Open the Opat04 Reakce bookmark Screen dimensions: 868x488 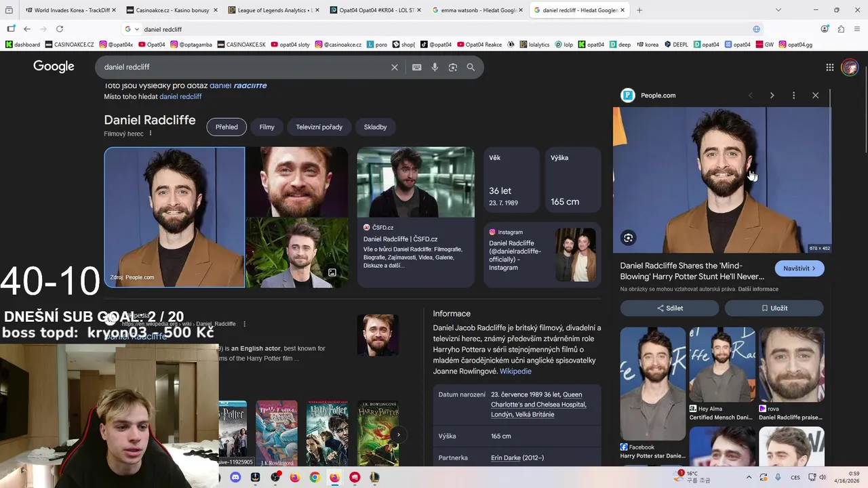479,45
